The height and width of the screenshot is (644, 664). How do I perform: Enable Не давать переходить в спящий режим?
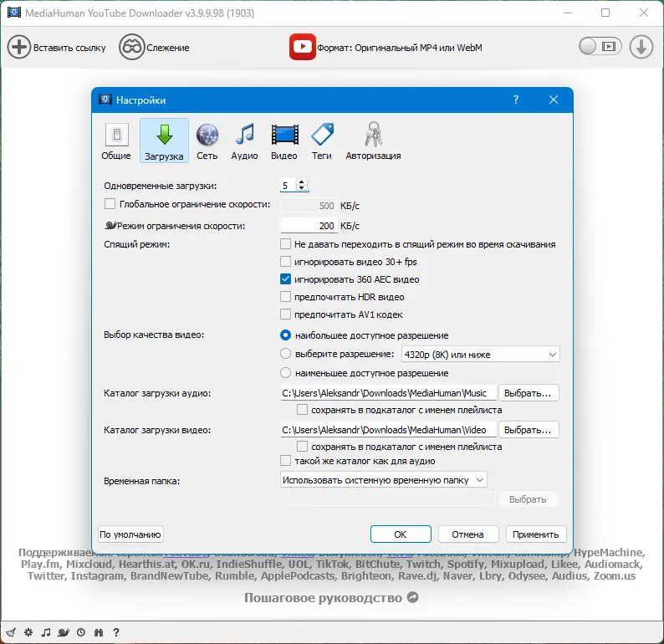pyautogui.click(x=286, y=244)
